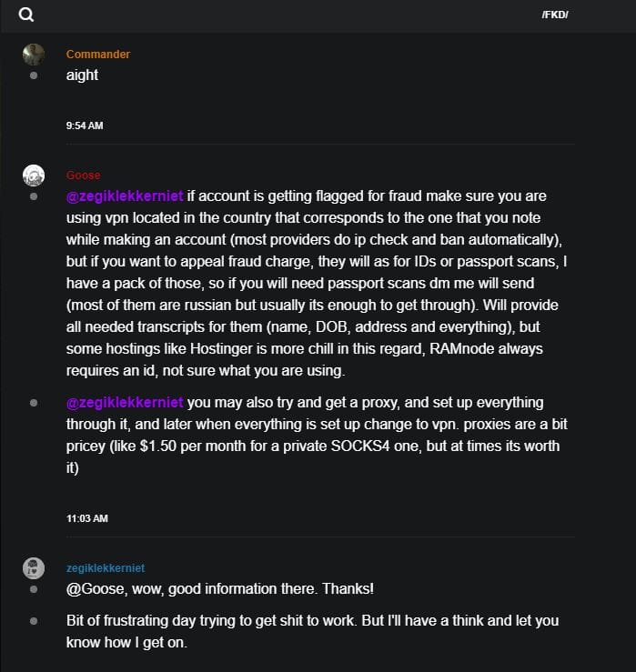Click the '@Goose, wow, good information' message
636x672 pixels.
coord(220,589)
